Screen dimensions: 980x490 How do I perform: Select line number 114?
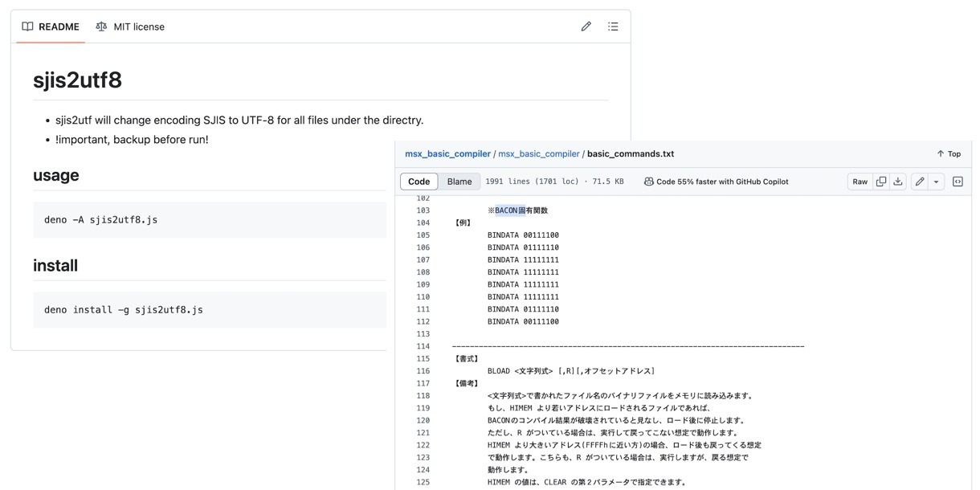[423, 346]
